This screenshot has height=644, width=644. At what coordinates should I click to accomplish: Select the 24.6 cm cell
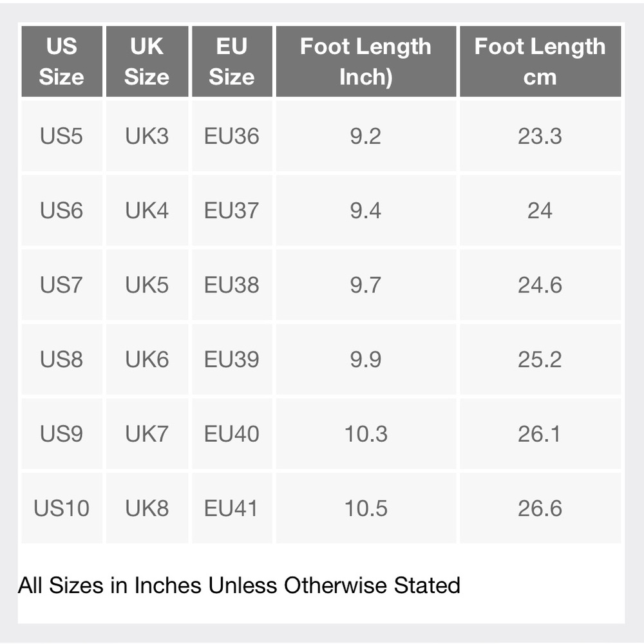coord(540,285)
